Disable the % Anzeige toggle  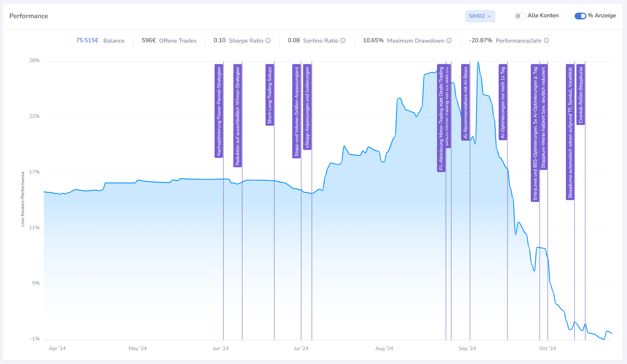(x=580, y=16)
